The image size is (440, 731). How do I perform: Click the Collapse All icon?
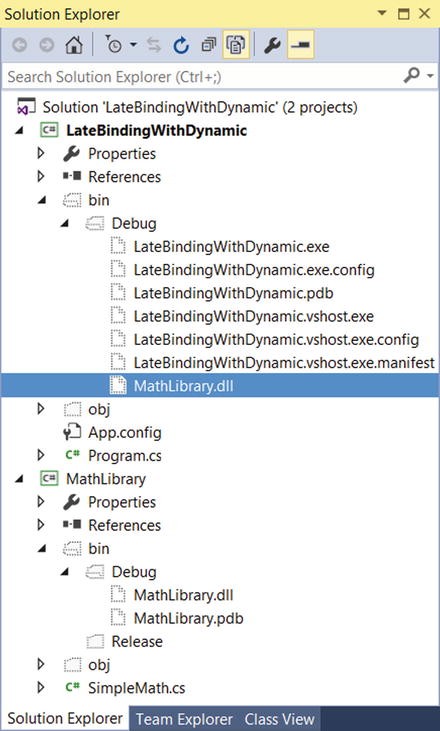pyautogui.click(x=208, y=45)
